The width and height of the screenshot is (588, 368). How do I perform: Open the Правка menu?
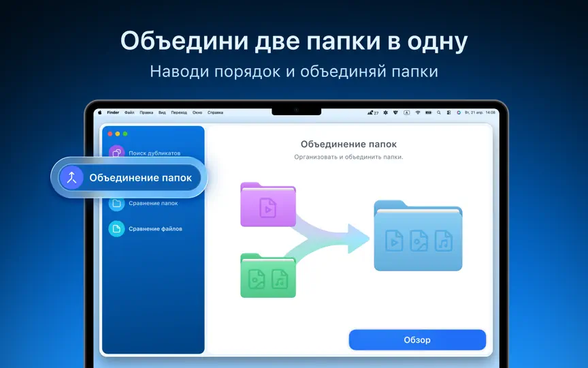pos(146,112)
